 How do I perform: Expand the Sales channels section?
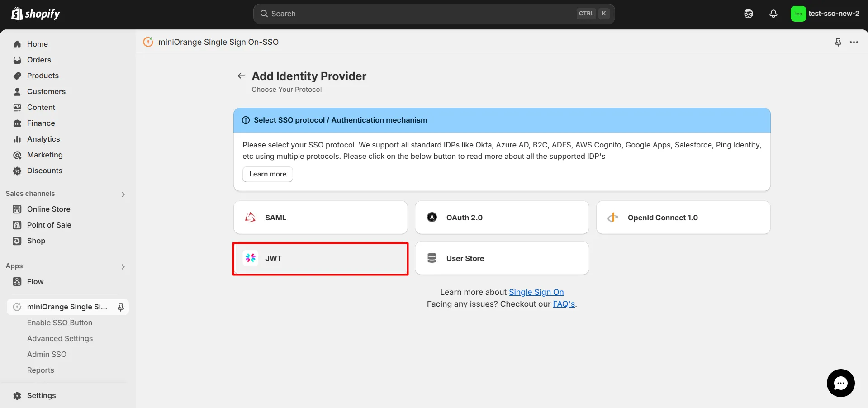(x=123, y=194)
